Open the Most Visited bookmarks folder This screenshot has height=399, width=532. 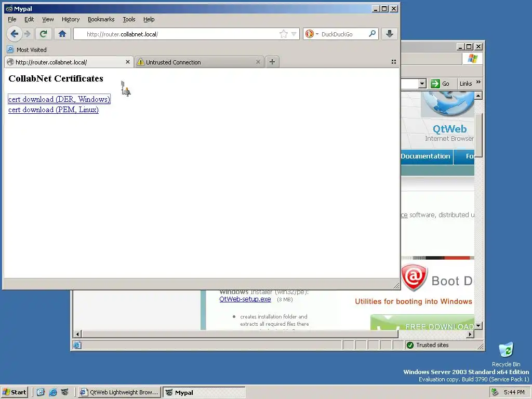point(27,49)
